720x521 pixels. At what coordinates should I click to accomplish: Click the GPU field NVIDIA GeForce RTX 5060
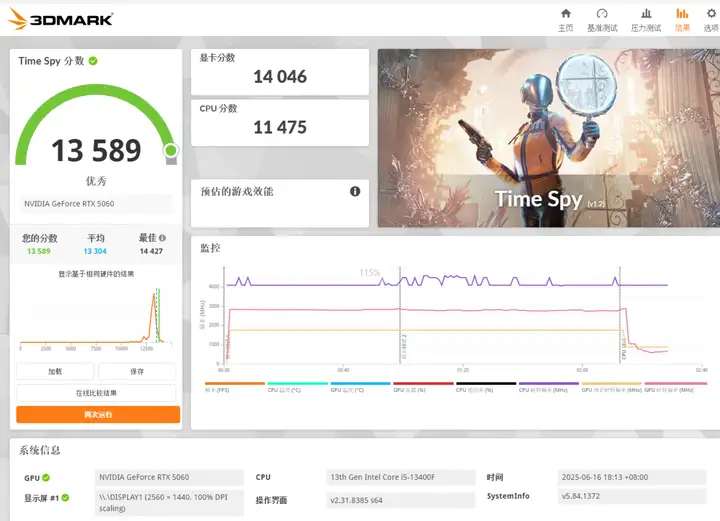[169, 477]
